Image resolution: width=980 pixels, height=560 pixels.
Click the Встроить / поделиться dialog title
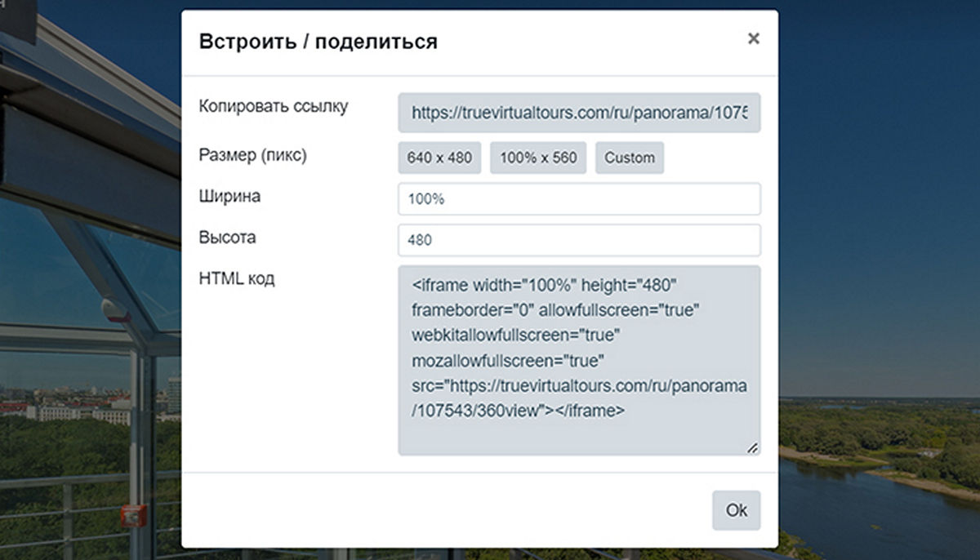tap(318, 42)
